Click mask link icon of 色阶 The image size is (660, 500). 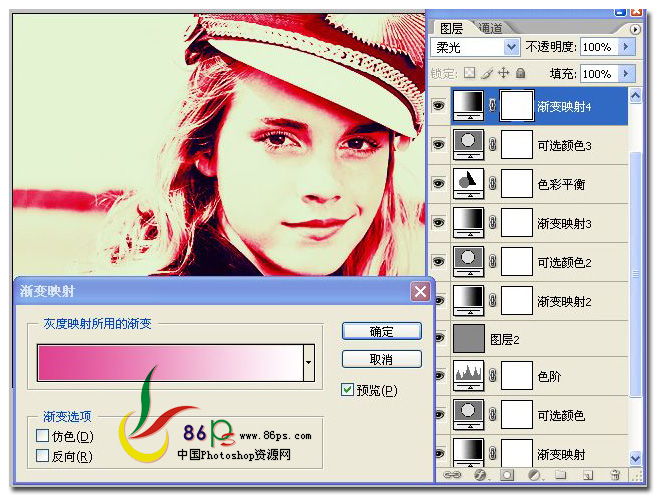(x=492, y=375)
